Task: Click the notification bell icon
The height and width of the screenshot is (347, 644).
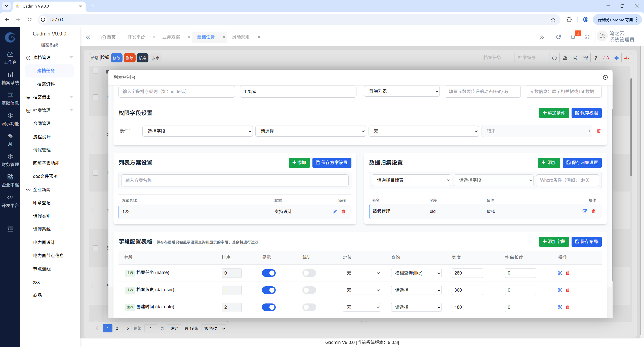Action: coord(573,37)
